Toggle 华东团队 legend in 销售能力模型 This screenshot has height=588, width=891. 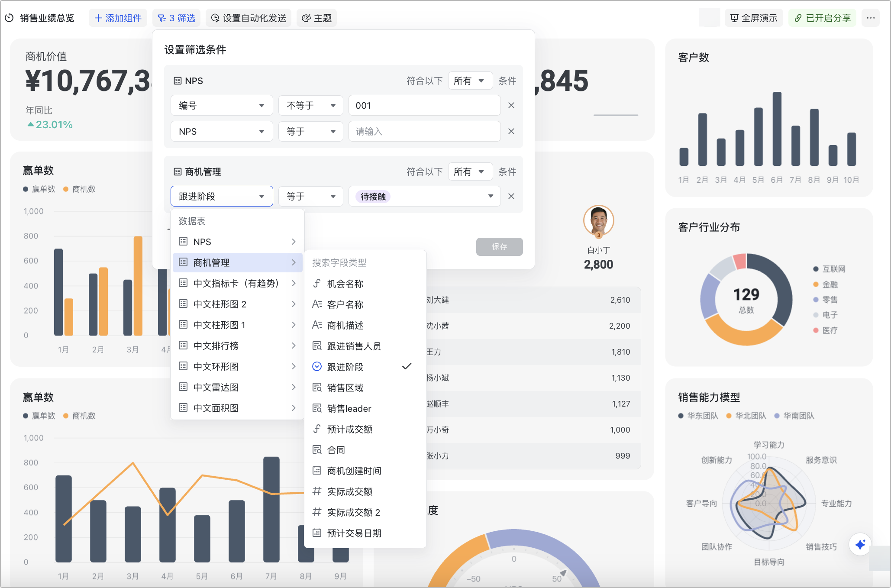(698, 416)
